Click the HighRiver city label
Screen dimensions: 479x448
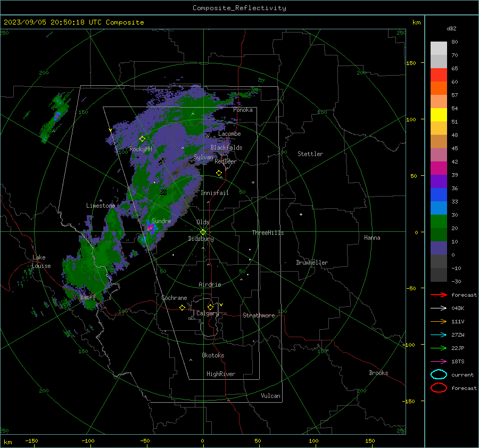coord(221,374)
